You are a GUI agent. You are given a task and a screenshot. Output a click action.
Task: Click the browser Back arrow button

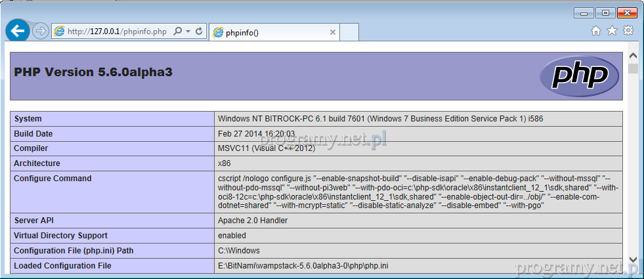(17, 30)
